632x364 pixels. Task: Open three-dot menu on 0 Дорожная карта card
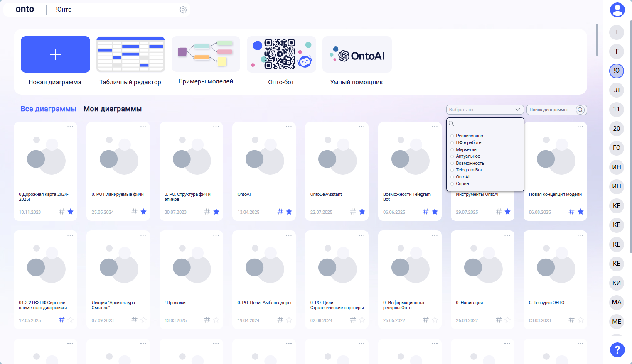(70, 127)
